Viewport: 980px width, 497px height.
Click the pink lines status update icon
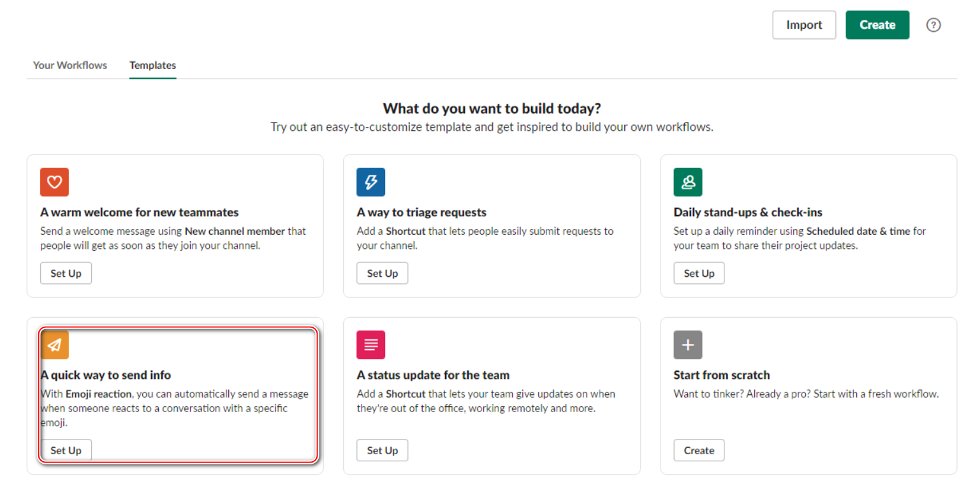370,345
